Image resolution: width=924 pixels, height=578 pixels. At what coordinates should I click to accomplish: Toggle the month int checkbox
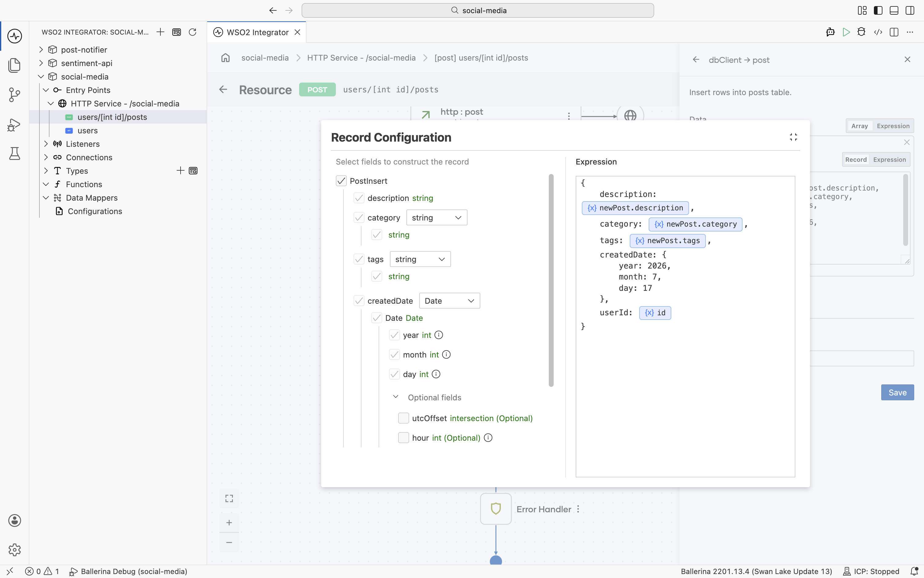[x=394, y=355]
